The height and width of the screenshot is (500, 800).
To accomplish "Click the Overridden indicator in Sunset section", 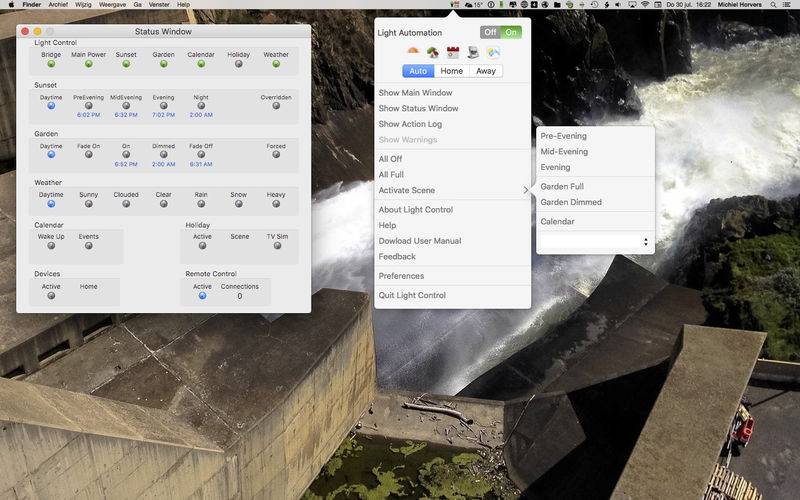I will (276, 106).
